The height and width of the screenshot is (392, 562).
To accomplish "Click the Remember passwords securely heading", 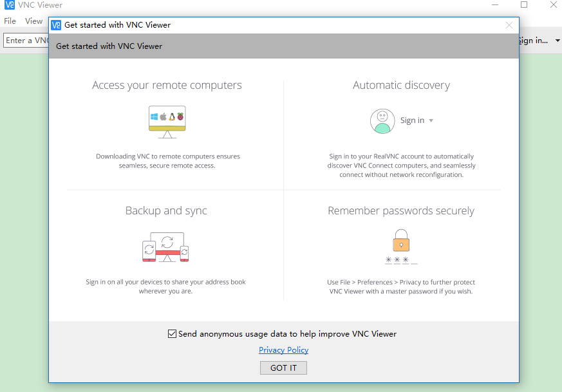I will (400, 210).
